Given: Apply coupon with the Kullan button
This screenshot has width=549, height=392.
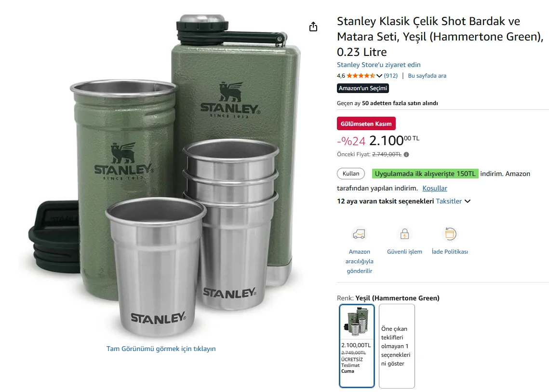Looking at the screenshot, I should pos(351,174).
